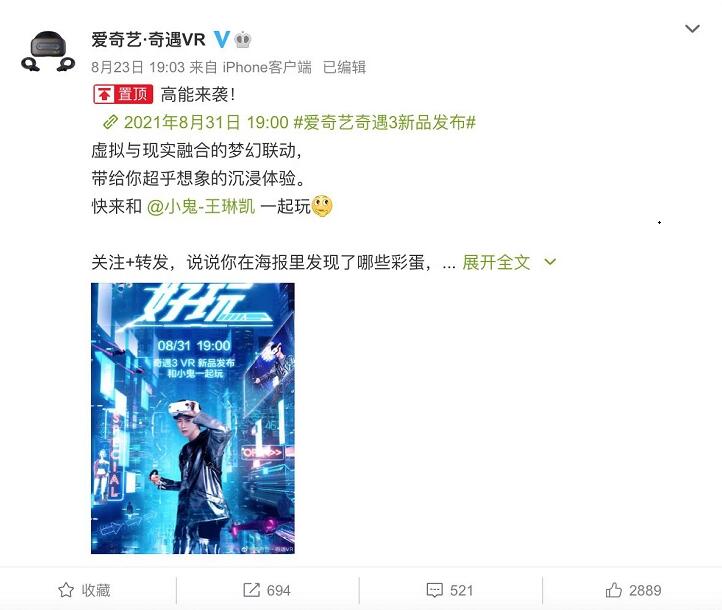The image size is (722, 610).
Task: Click the star favorite icon
Action: pyautogui.click(x=66, y=590)
